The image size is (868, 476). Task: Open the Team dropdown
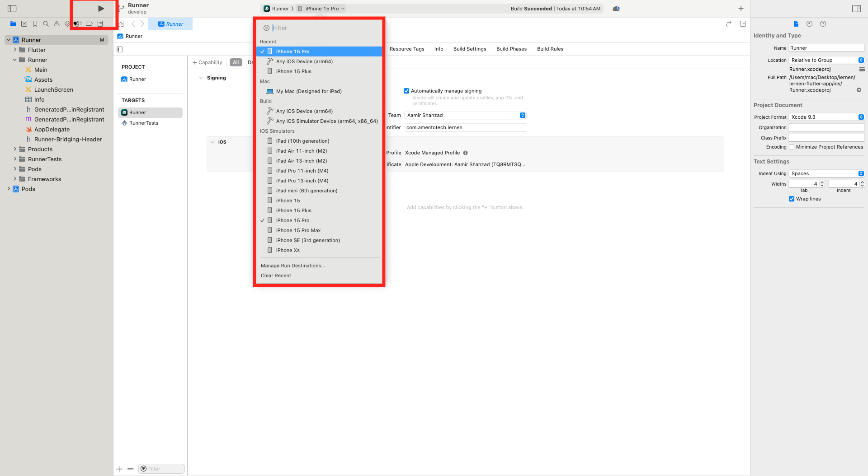click(x=465, y=115)
